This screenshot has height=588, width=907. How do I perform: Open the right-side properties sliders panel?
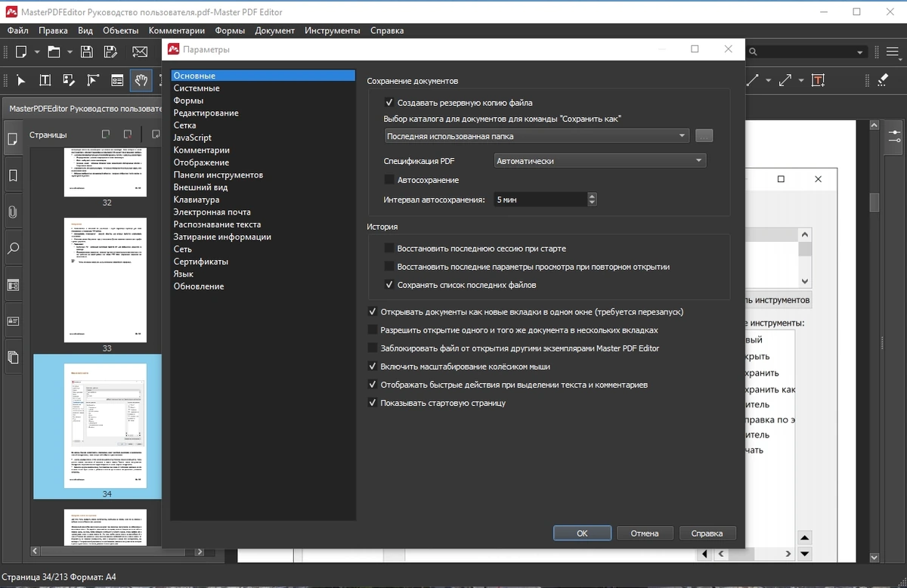pyautogui.click(x=894, y=137)
